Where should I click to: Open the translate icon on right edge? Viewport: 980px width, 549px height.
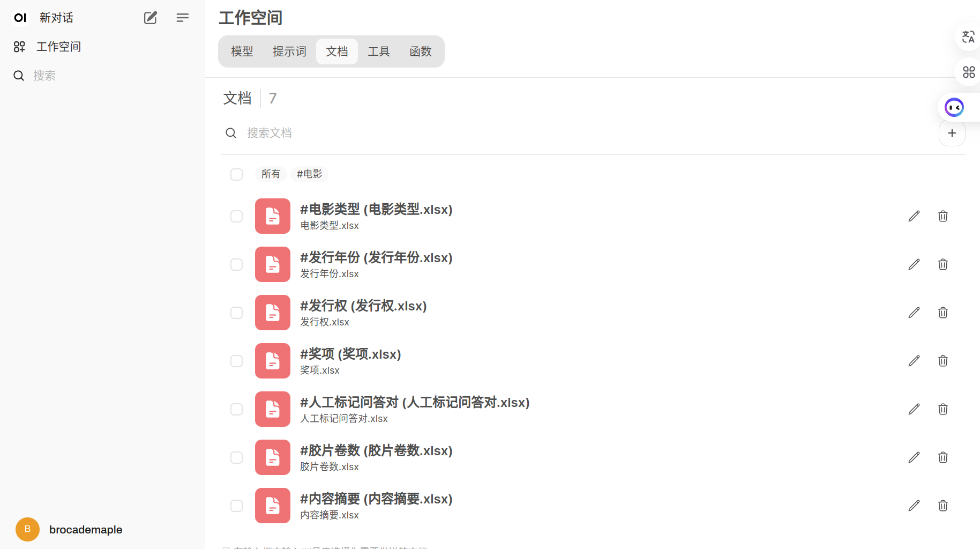click(968, 37)
